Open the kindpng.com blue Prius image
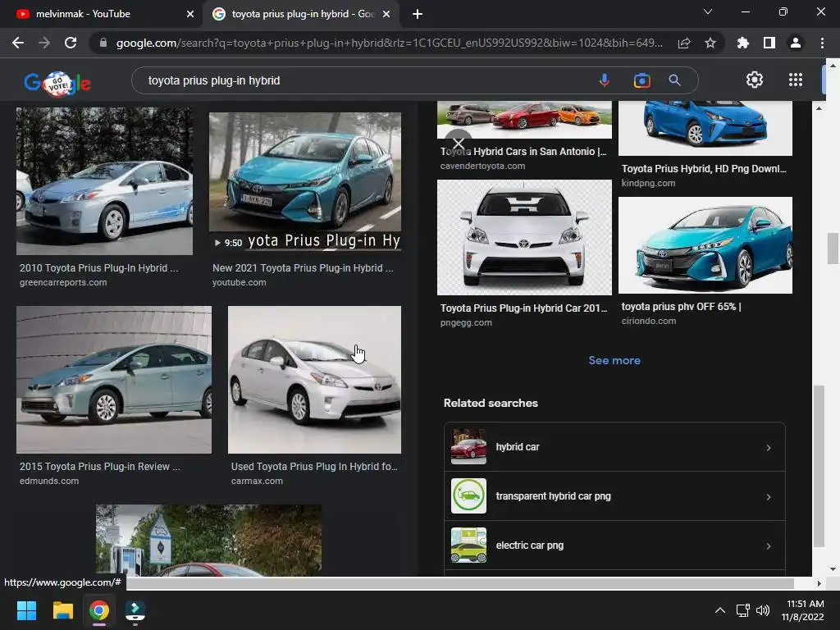840x630 pixels. (x=705, y=128)
